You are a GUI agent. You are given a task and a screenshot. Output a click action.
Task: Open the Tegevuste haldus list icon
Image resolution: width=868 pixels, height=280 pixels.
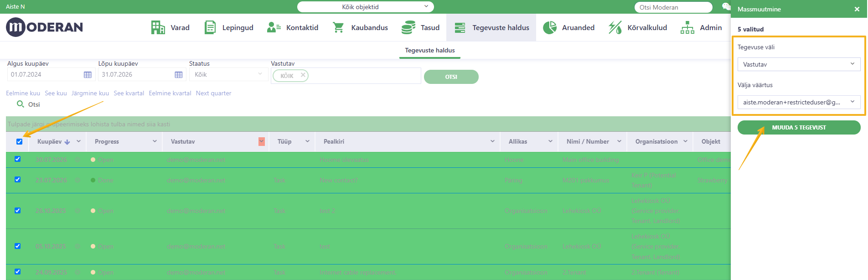coord(460,28)
